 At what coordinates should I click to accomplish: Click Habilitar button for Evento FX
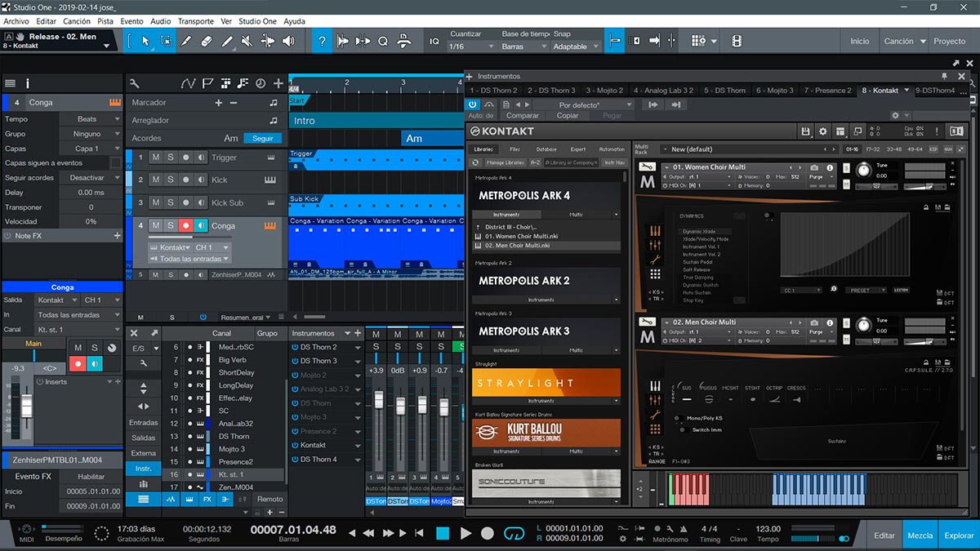coord(91,477)
